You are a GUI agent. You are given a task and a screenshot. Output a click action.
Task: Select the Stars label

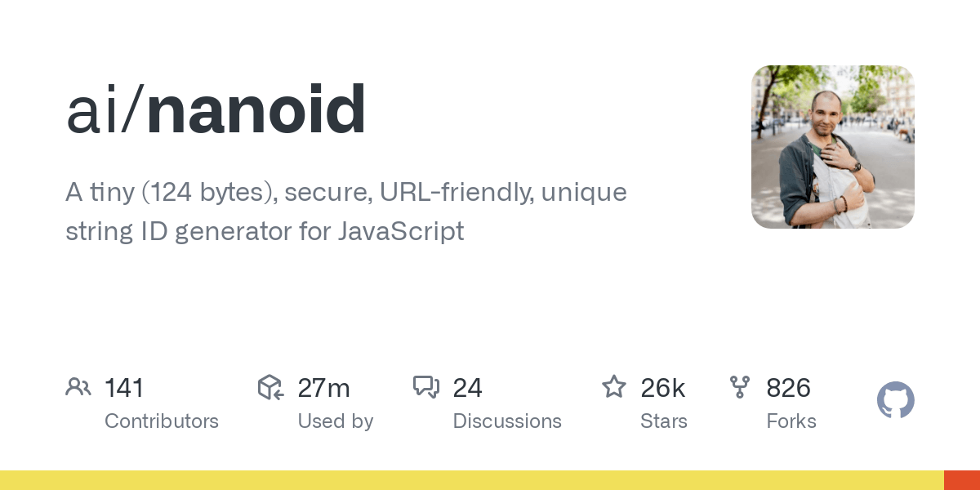(x=664, y=421)
